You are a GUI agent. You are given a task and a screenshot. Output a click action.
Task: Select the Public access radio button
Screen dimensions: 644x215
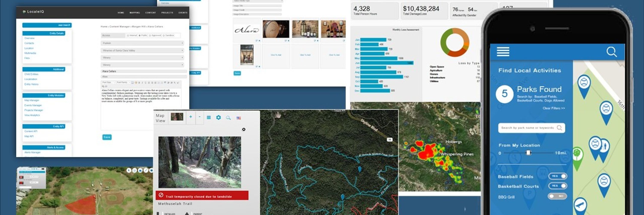tap(140, 35)
